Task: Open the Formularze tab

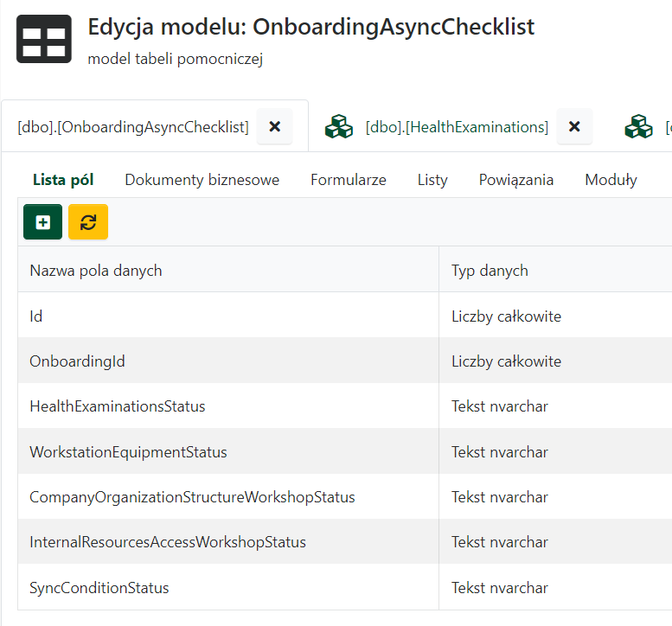Action: click(x=348, y=180)
